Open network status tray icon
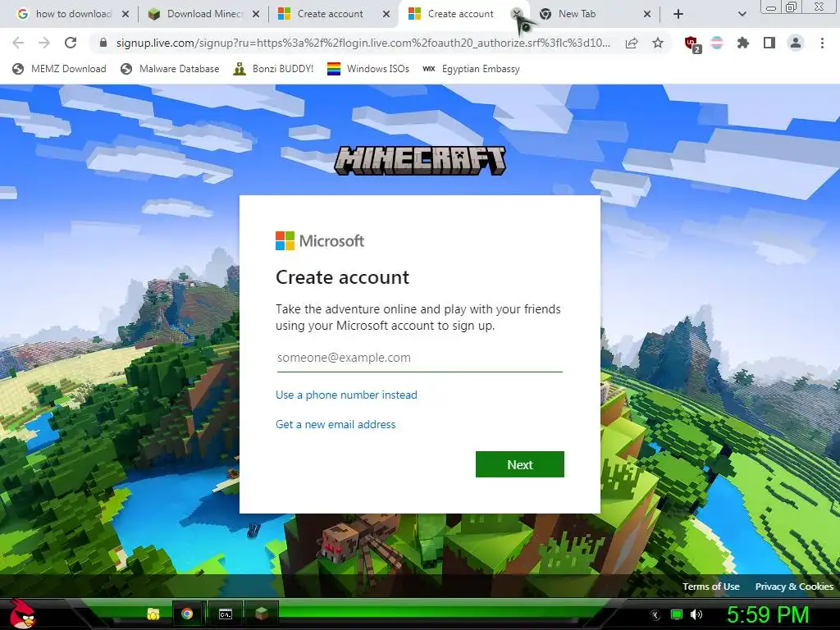The width and height of the screenshot is (840, 630). (x=677, y=614)
